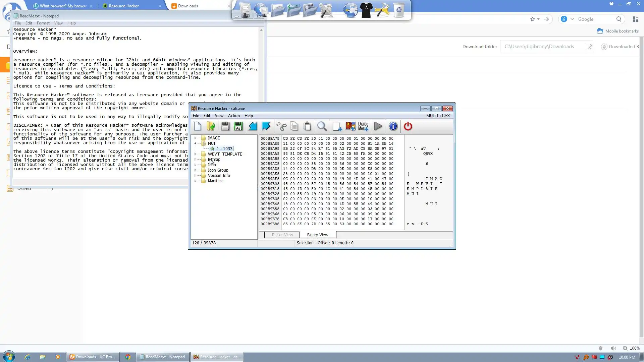Click the magnifier Find icon
This screenshot has height=362, width=644.
(322, 126)
